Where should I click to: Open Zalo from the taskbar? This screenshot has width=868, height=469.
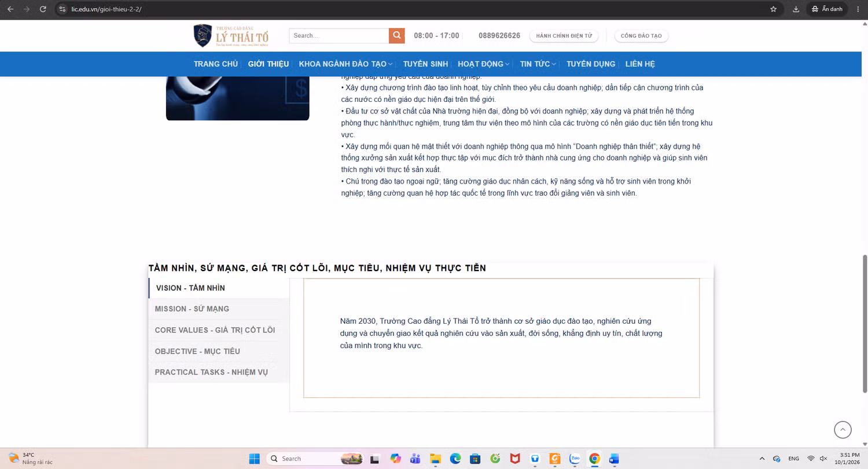(x=575, y=459)
